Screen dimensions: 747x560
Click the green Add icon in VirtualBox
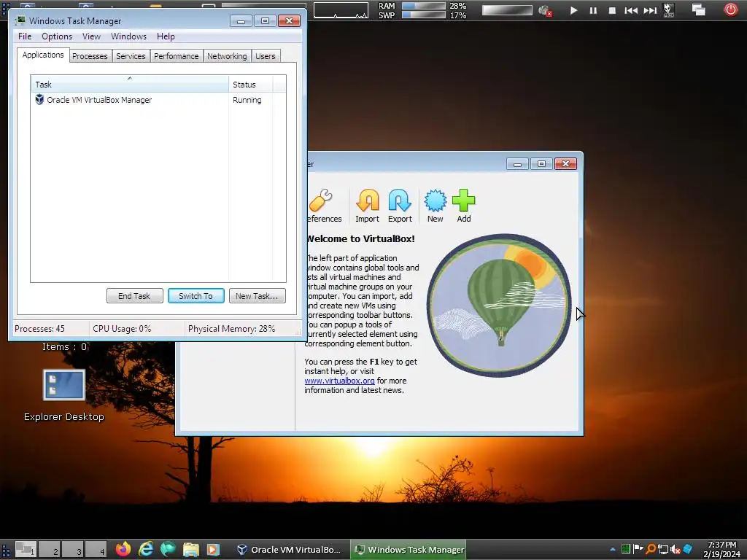click(x=463, y=205)
